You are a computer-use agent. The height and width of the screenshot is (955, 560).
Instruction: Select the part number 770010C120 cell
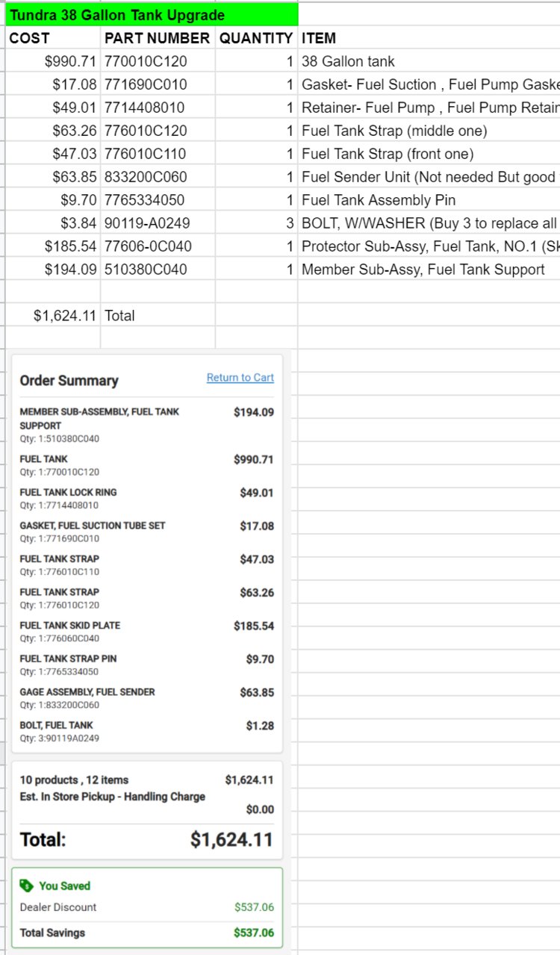pos(158,61)
